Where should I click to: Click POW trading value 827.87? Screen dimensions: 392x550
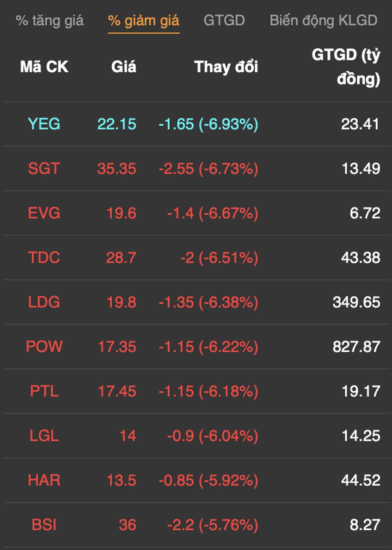point(356,347)
